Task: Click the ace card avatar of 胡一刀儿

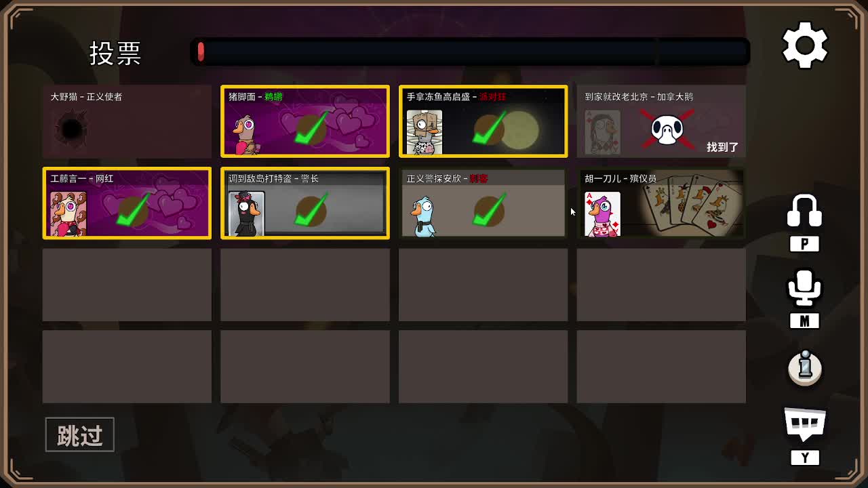Action: coord(602,214)
